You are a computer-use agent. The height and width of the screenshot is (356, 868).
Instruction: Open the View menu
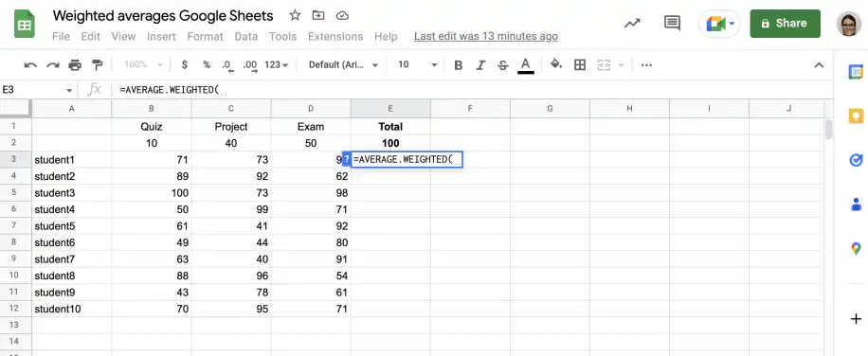point(123,37)
